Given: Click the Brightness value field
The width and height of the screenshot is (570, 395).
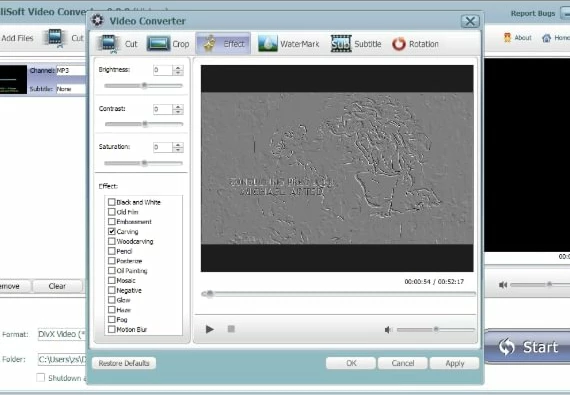Looking at the screenshot, I should coord(163,70).
